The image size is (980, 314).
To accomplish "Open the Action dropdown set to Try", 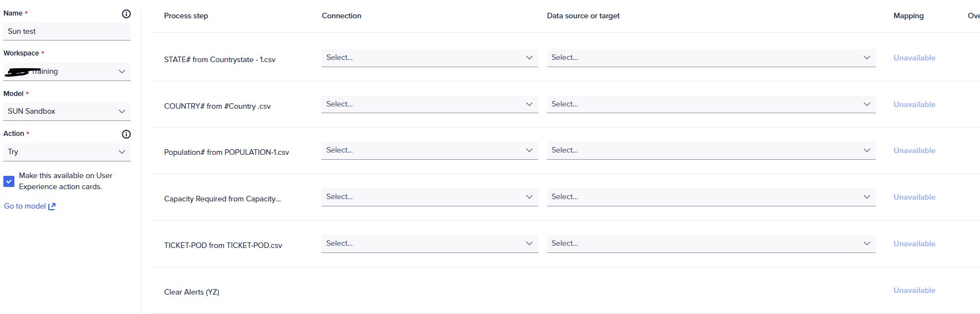I will click(67, 152).
